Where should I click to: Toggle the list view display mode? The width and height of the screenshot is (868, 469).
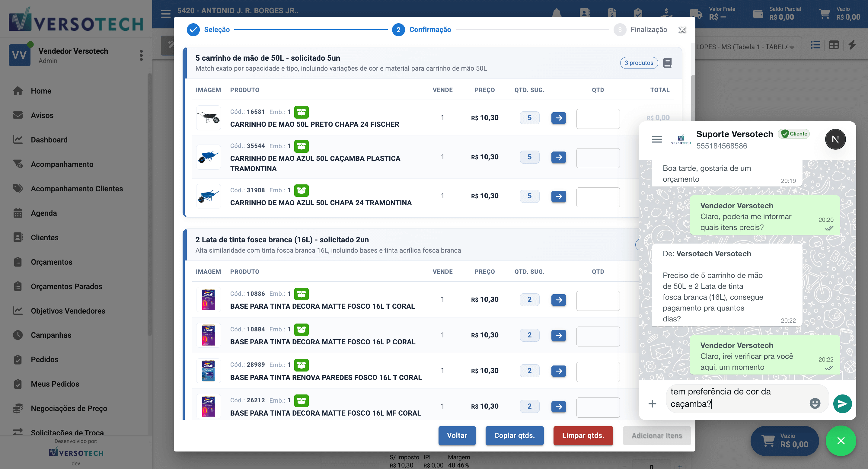click(x=815, y=45)
